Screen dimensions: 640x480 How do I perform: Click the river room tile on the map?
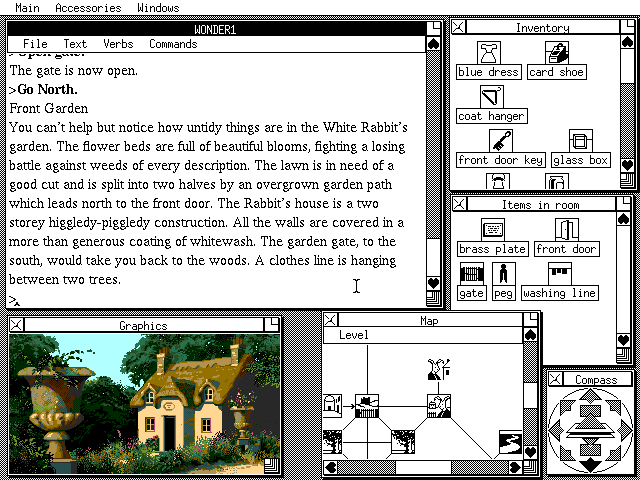(x=511, y=442)
